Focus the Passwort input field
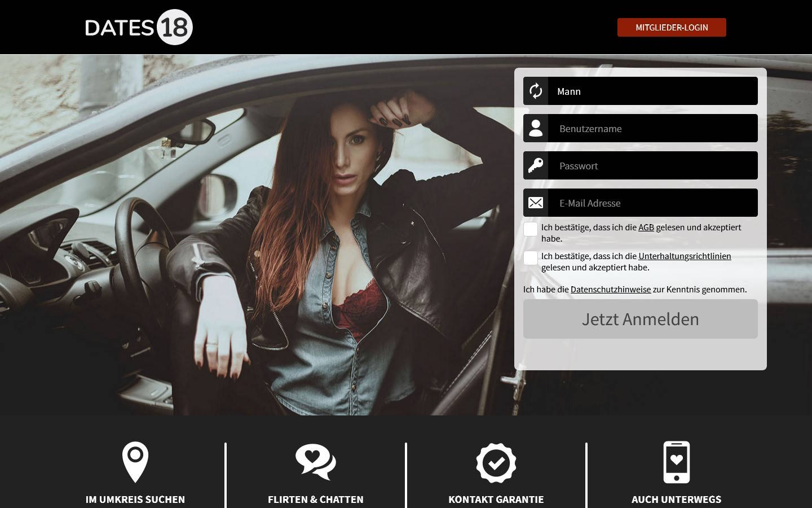The image size is (812, 508). tap(652, 165)
